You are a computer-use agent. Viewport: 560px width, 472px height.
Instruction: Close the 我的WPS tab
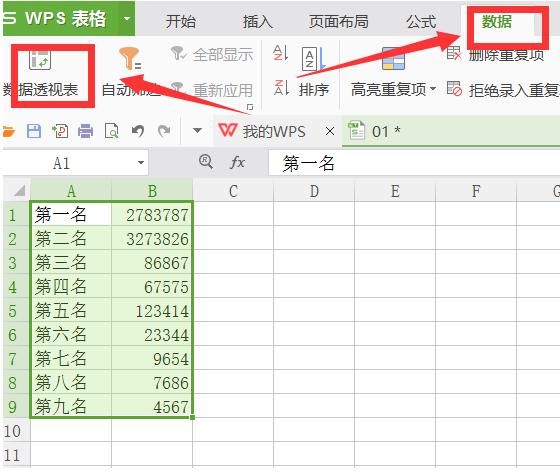pos(330,131)
